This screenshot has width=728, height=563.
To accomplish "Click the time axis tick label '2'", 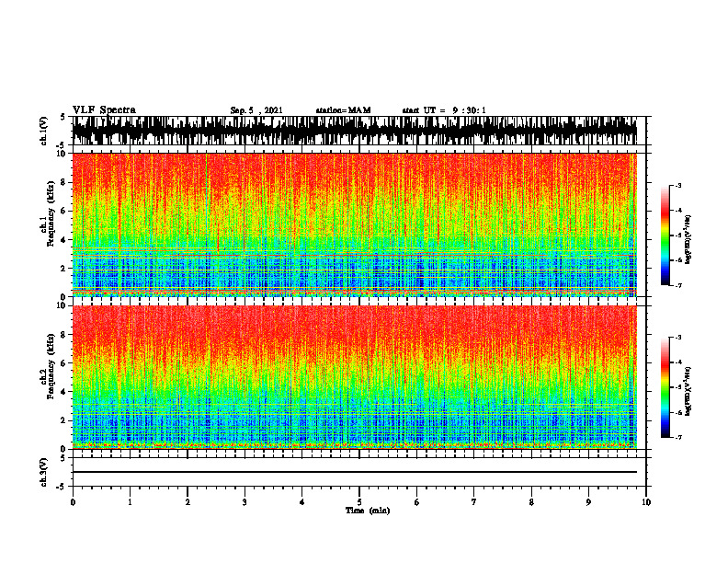I will point(188,502).
